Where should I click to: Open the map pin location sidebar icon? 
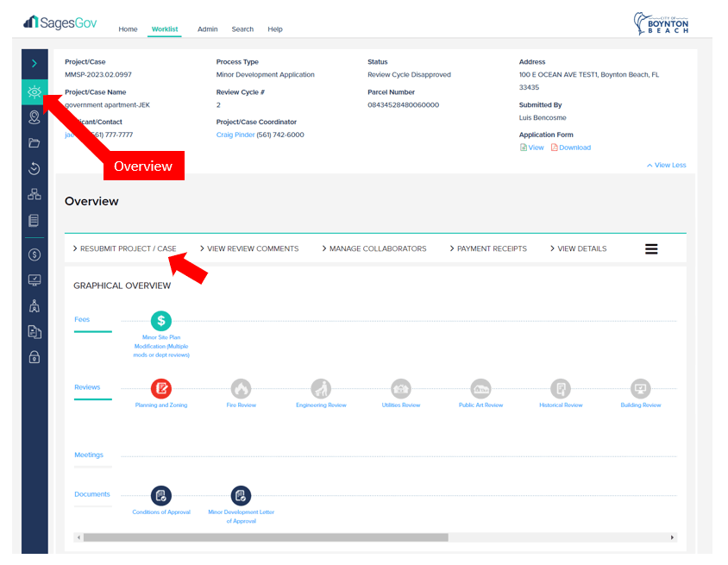click(35, 117)
